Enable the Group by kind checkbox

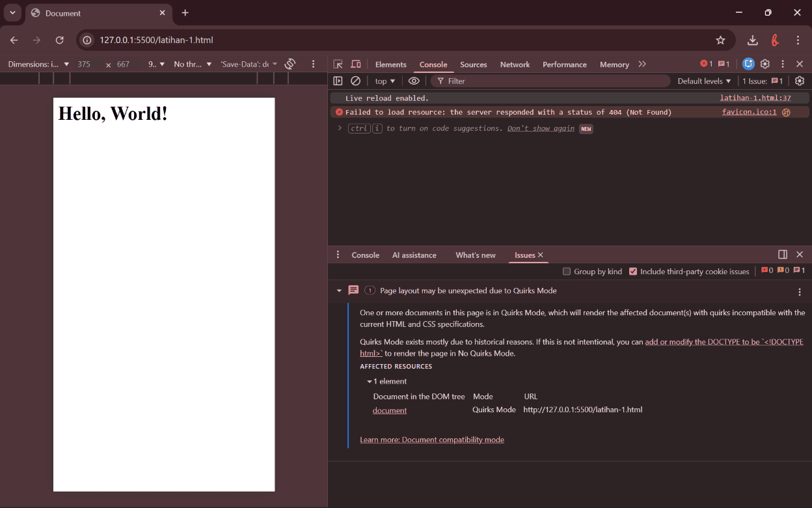click(567, 272)
